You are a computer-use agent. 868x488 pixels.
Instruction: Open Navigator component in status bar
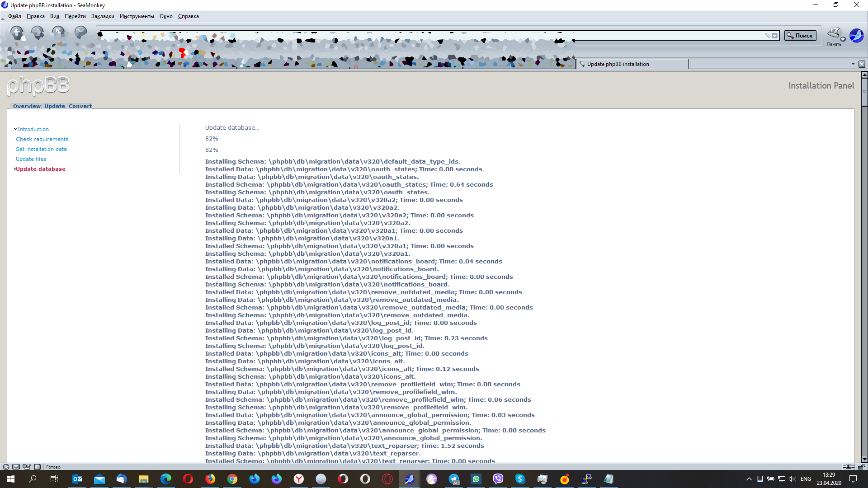click(x=6, y=467)
